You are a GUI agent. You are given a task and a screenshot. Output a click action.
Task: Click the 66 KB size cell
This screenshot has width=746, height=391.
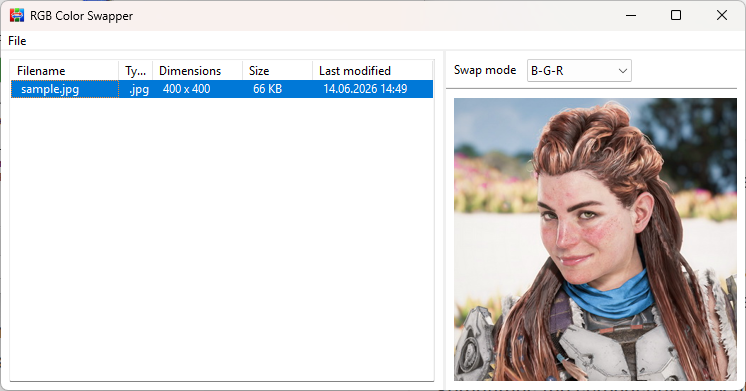[x=267, y=89]
